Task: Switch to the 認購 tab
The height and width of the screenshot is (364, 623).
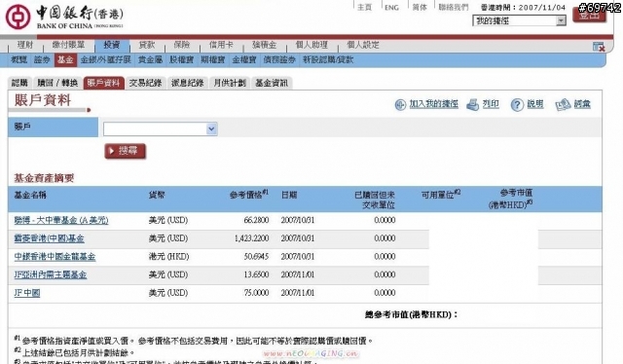Action: pyautogui.click(x=19, y=83)
